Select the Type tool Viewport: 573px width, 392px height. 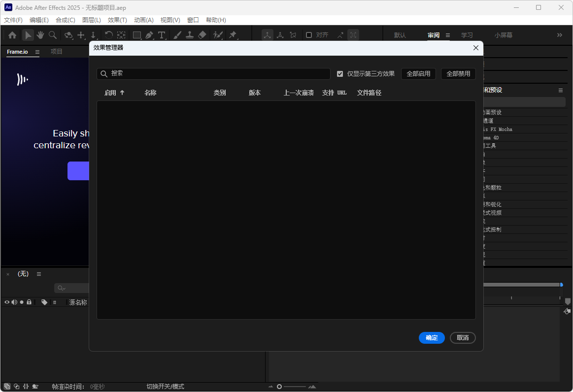pos(162,35)
